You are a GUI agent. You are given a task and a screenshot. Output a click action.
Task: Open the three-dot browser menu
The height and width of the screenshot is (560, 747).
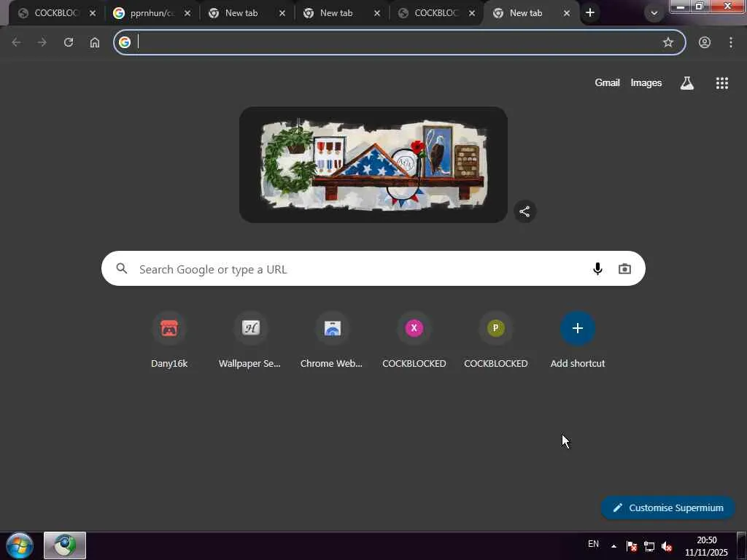731,42
